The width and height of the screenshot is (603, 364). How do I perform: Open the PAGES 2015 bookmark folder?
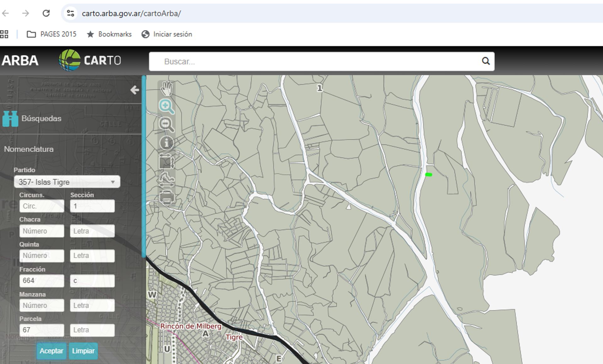click(x=52, y=34)
